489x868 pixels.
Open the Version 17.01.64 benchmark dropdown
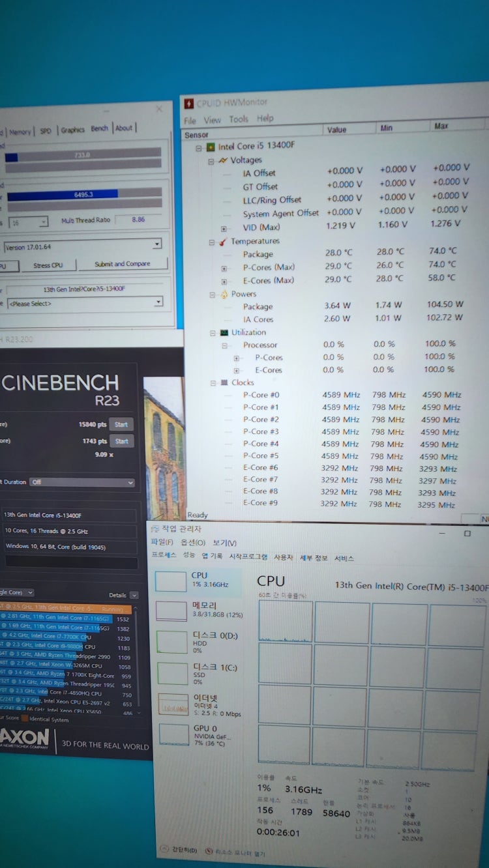point(82,246)
